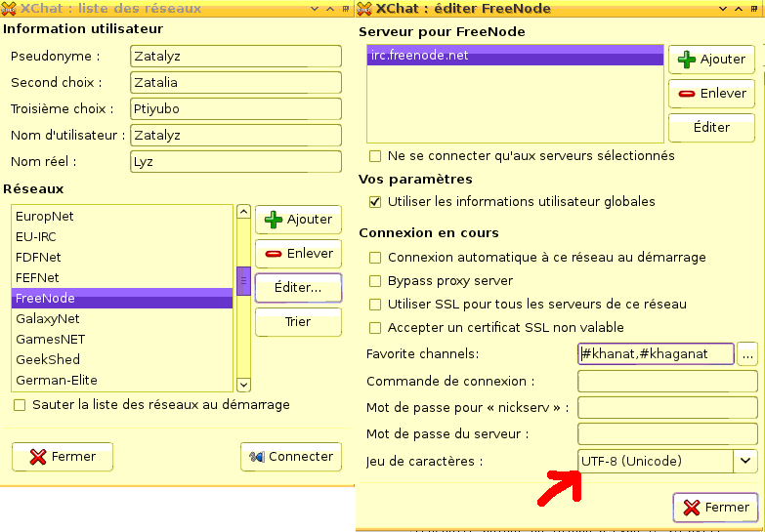This screenshot has height=532, width=765.
Task: Uncheck Utiliser les informations utilisateur globales
Action: [x=375, y=202]
